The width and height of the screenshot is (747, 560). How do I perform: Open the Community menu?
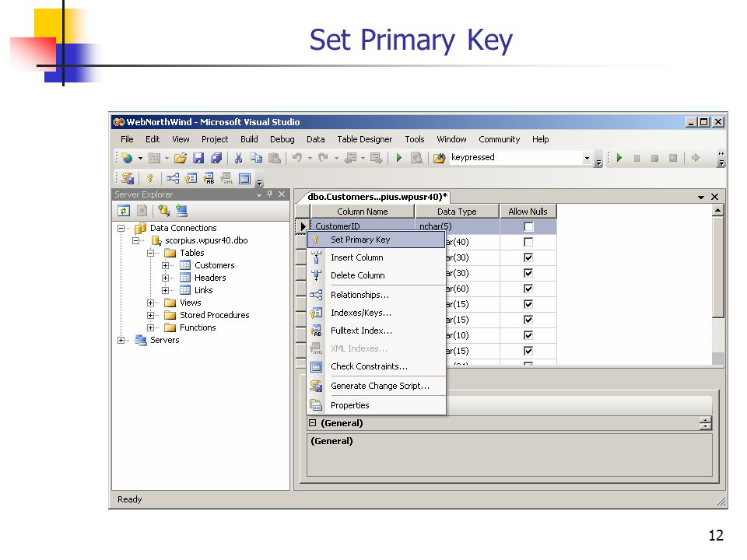(499, 139)
